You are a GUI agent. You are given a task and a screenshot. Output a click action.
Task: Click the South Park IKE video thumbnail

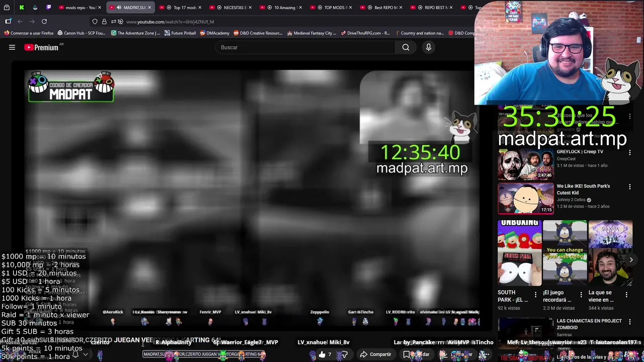click(x=526, y=198)
